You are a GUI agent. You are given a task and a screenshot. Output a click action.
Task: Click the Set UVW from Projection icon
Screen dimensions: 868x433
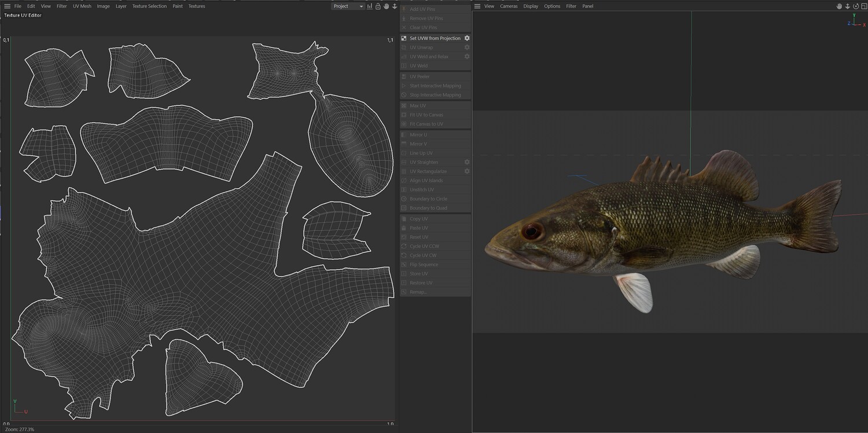pyautogui.click(x=404, y=38)
